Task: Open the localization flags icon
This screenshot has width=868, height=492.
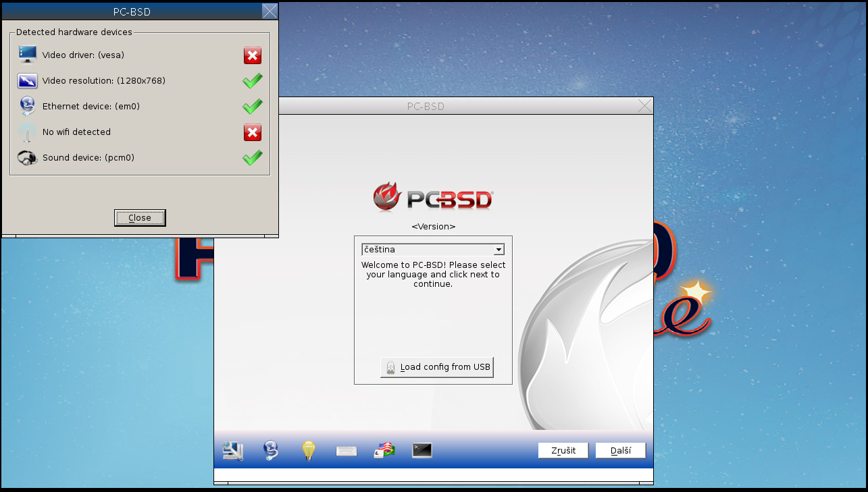Action: click(x=384, y=450)
